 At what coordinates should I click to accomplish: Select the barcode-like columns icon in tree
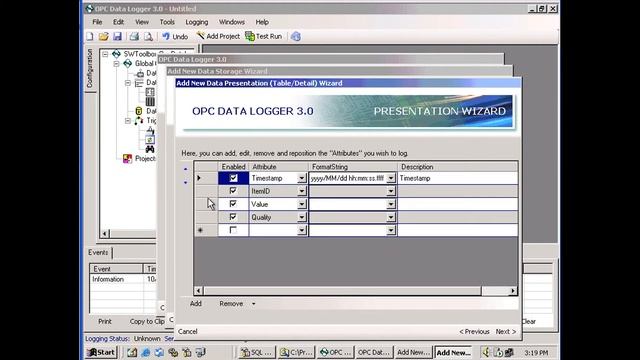pyautogui.click(x=150, y=101)
